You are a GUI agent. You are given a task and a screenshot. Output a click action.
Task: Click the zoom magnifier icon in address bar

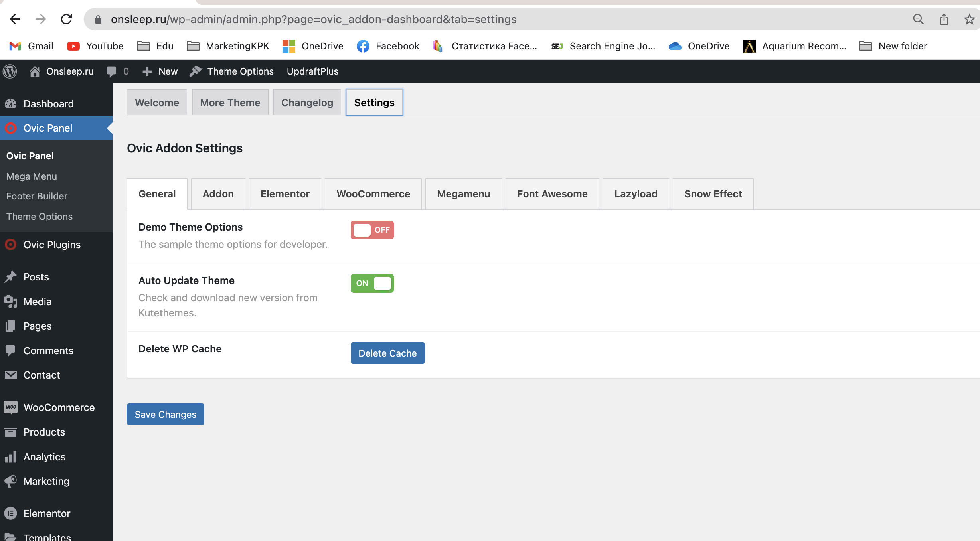tap(918, 19)
